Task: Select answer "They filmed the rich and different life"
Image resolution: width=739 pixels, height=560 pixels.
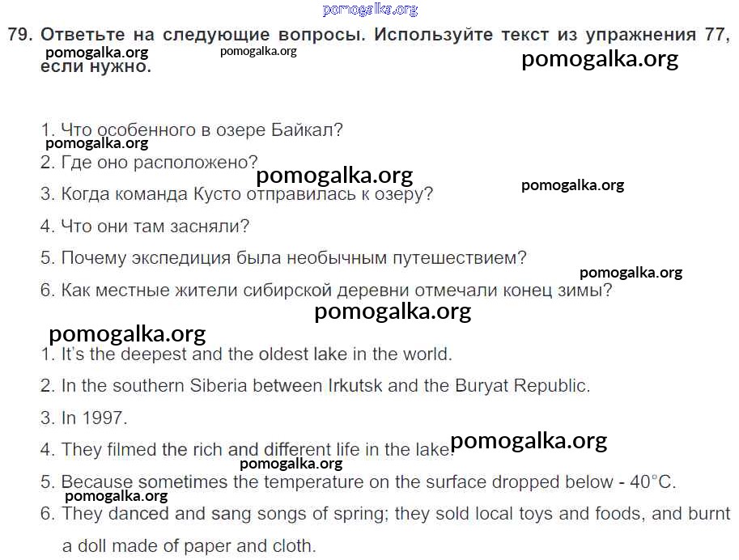Action: click(243, 450)
